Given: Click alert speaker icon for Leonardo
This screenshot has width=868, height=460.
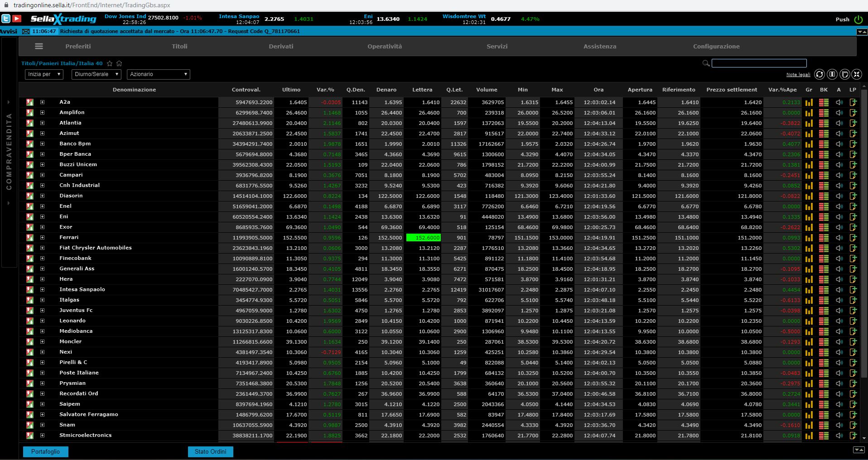Looking at the screenshot, I should [839, 321].
